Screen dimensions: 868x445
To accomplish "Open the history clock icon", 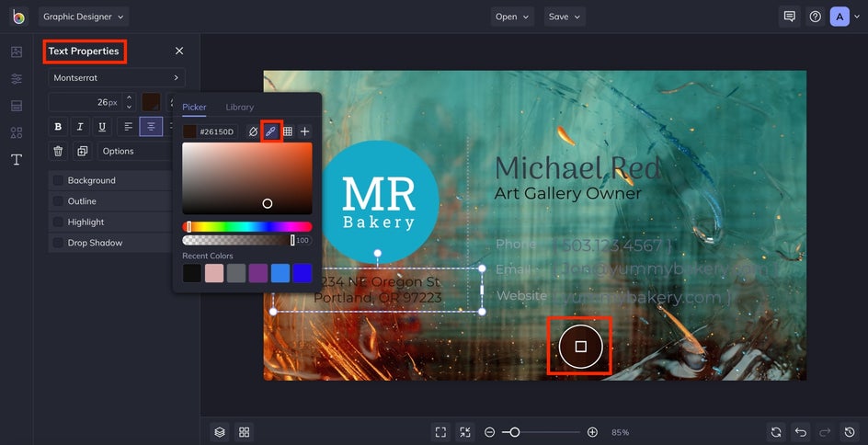I will [x=850, y=432].
